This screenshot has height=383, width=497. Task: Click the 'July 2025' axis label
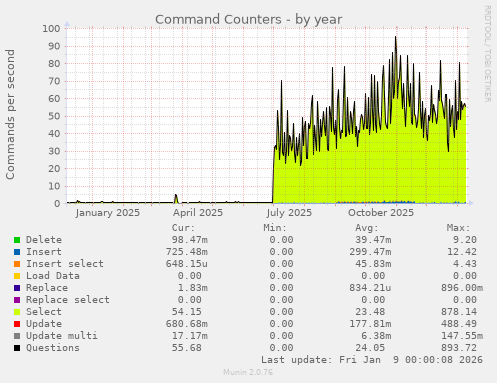coord(289,213)
